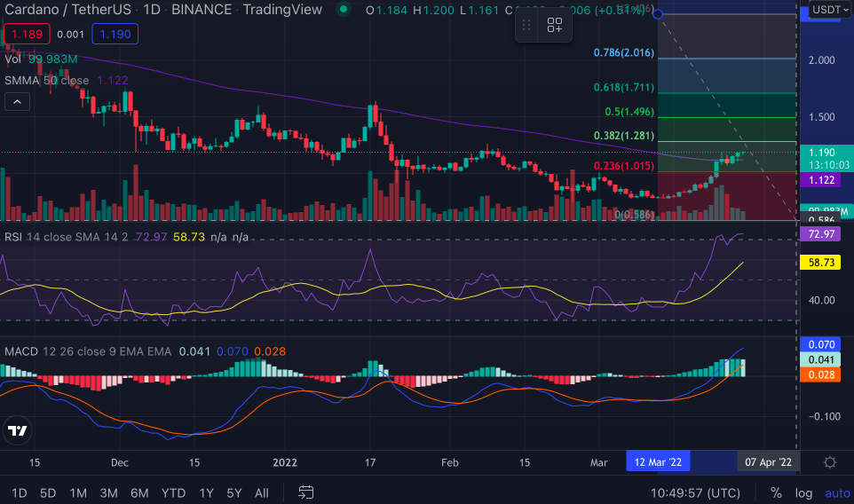Click the purple 72.97 RSI axis label
Screen dimensions: 854x504
coord(821,234)
